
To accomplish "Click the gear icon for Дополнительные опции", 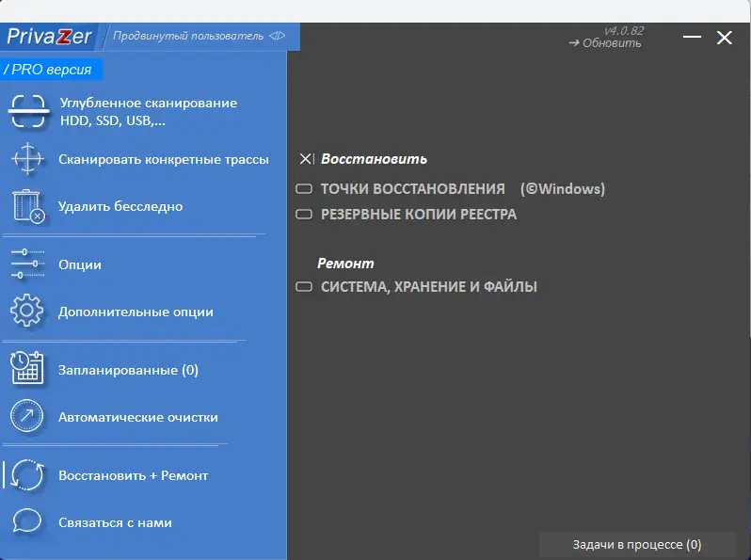I will click(x=26, y=311).
